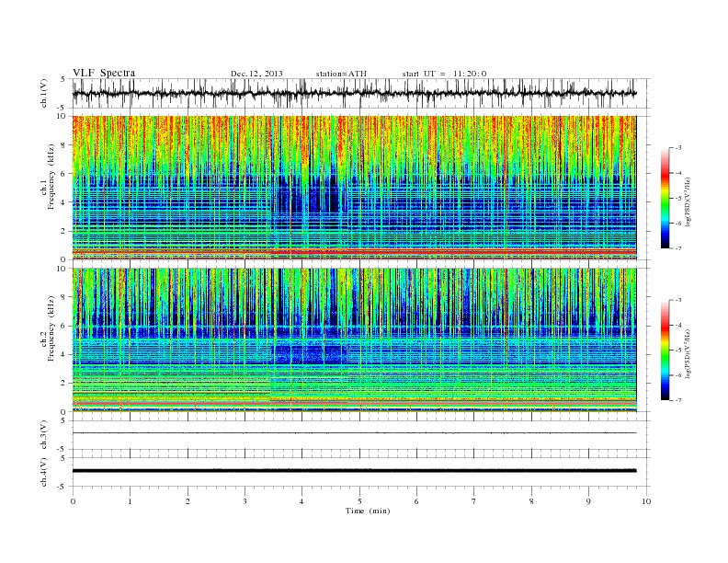This screenshot has width=728, height=563.
Task: Click the "ch.1(V)" waveform axis label
Action: click(x=43, y=93)
